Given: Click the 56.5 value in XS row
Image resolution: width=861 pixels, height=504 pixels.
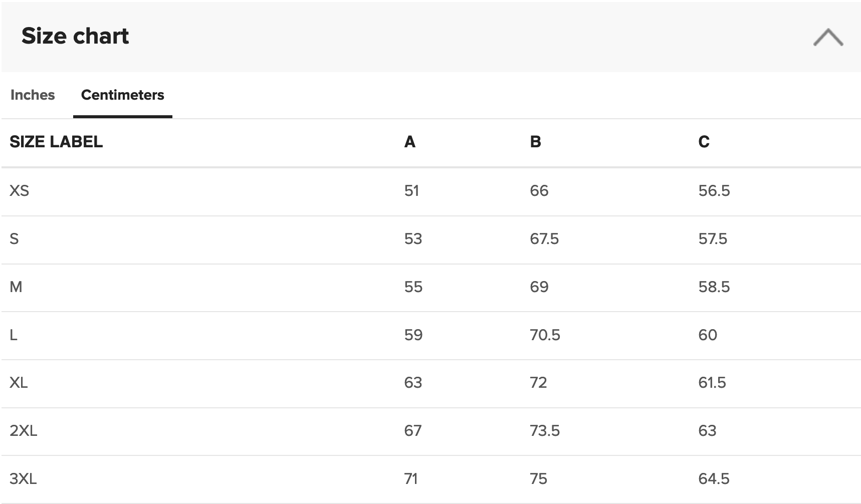Looking at the screenshot, I should [x=714, y=190].
